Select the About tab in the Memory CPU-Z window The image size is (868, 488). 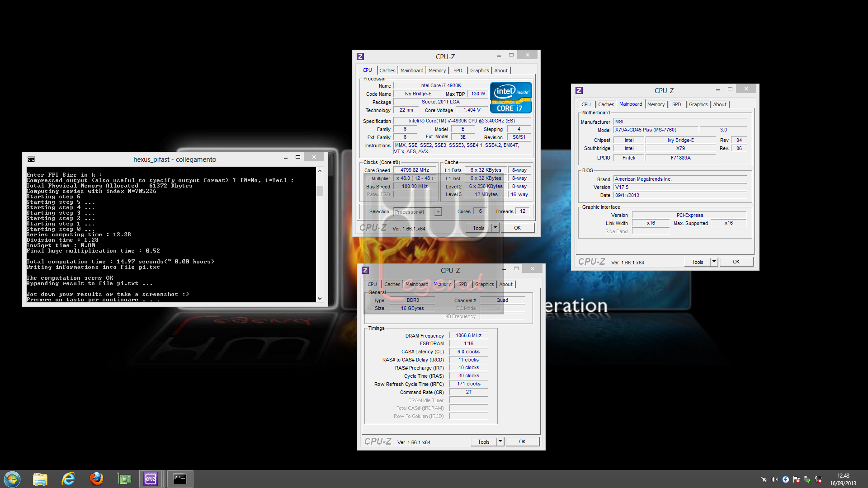coord(506,284)
